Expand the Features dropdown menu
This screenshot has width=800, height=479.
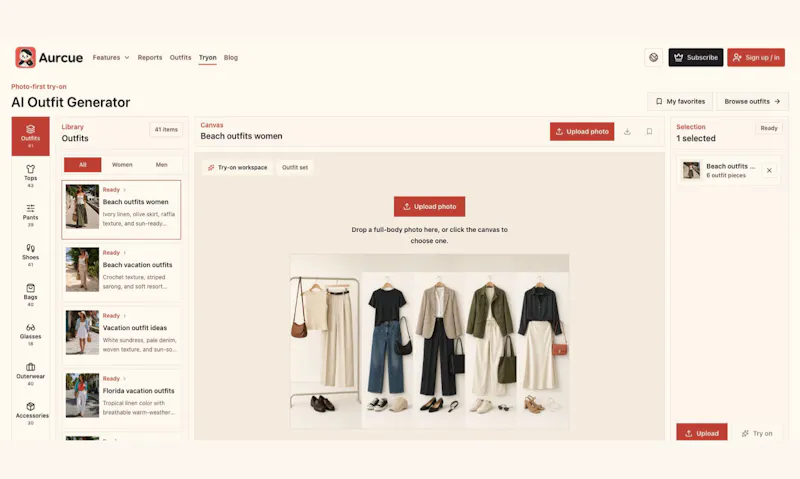click(x=111, y=58)
